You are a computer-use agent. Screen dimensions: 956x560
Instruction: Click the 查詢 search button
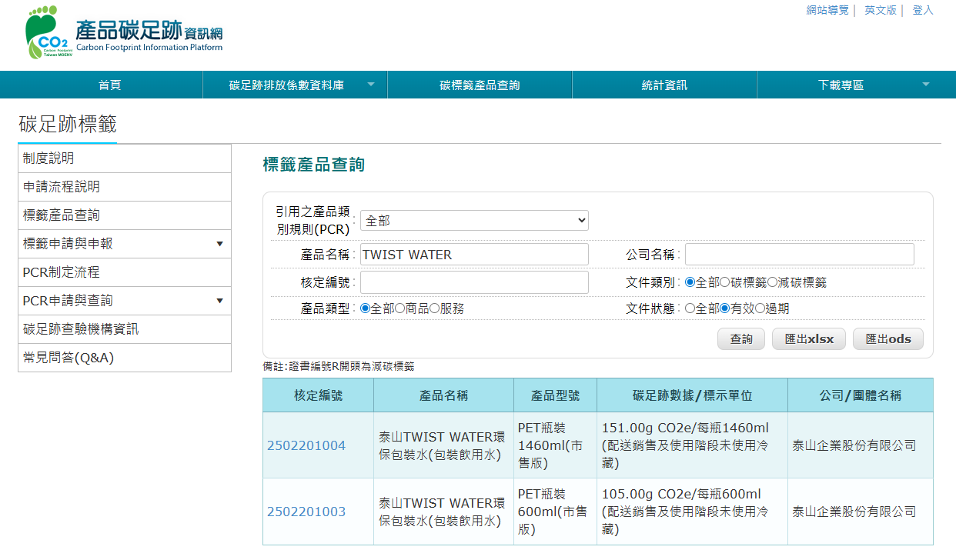click(x=741, y=339)
